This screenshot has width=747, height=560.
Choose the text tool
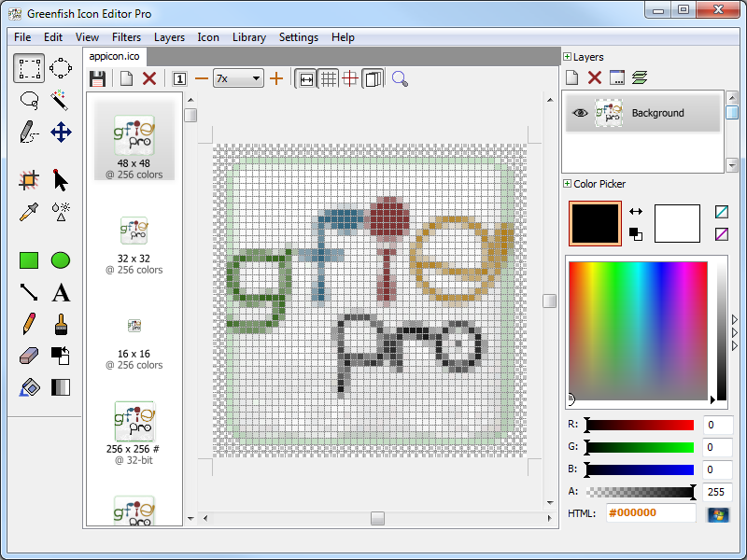click(60, 292)
